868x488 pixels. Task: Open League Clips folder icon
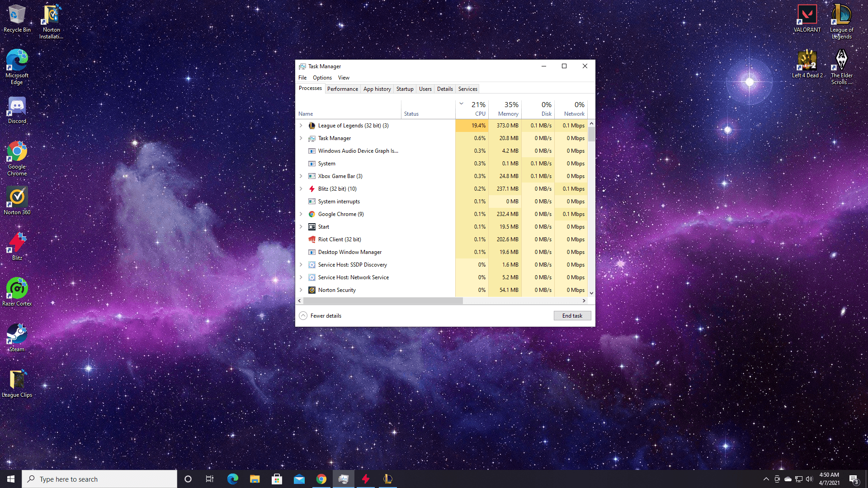[17, 384]
